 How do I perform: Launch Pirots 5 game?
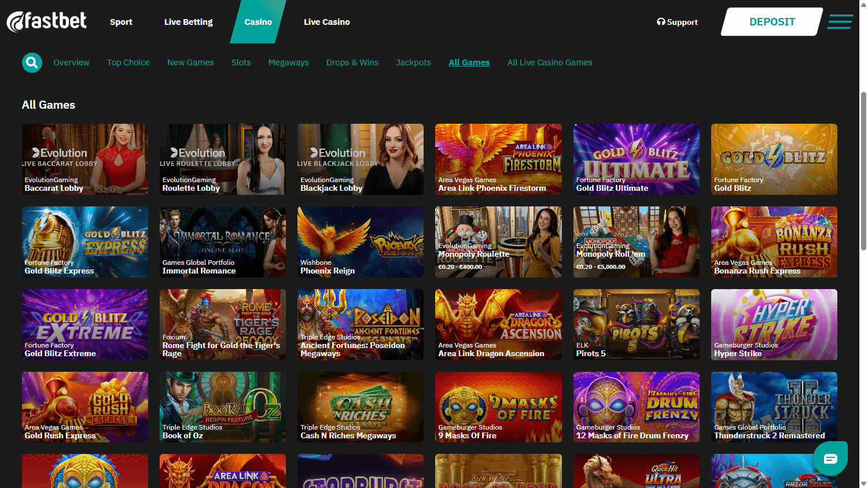click(637, 324)
